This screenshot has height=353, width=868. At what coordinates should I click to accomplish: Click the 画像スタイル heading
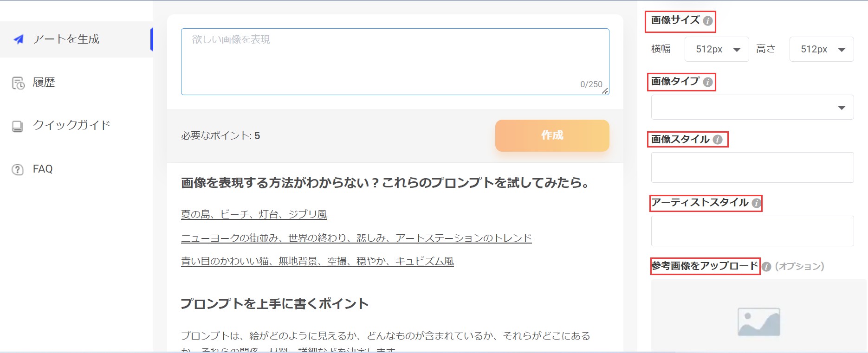click(680, 139)
